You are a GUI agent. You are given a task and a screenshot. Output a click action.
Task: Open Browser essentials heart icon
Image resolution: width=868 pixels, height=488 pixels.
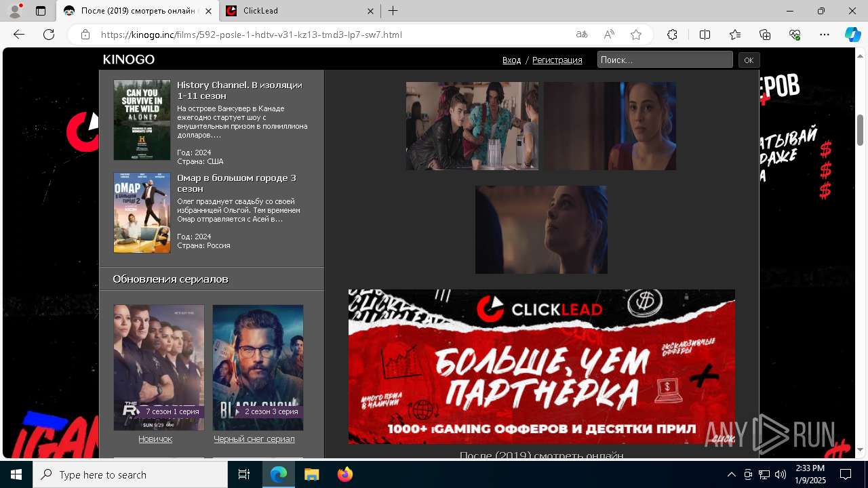tap(795, 35)
